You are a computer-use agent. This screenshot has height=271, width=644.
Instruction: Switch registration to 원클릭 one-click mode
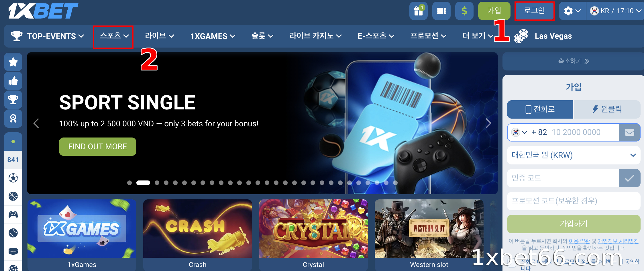(607, 109)
